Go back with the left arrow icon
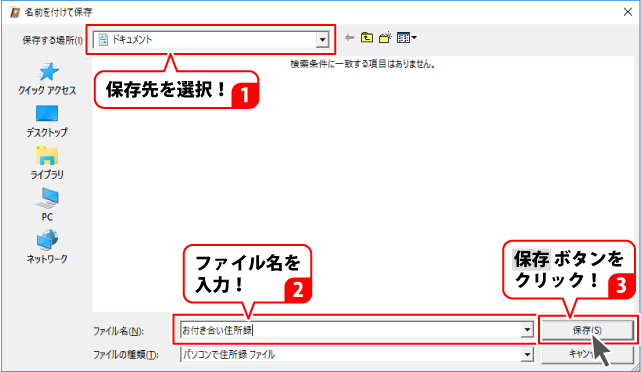The width and height of the screenshot is (641, 372). pos(349,38)
